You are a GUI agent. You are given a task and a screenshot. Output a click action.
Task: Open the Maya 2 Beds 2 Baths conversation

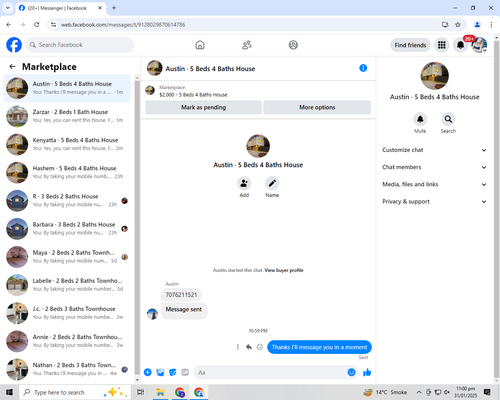67,257
